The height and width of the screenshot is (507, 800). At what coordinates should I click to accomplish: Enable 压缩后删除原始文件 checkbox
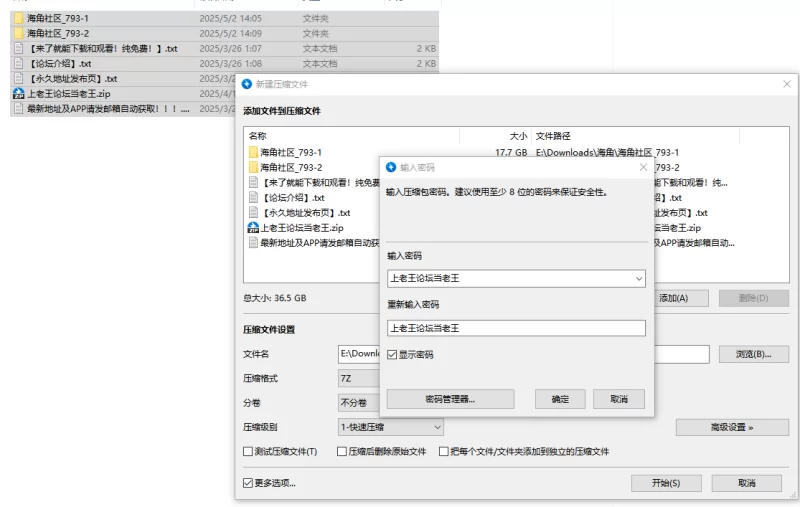click(x=342, y=451)
